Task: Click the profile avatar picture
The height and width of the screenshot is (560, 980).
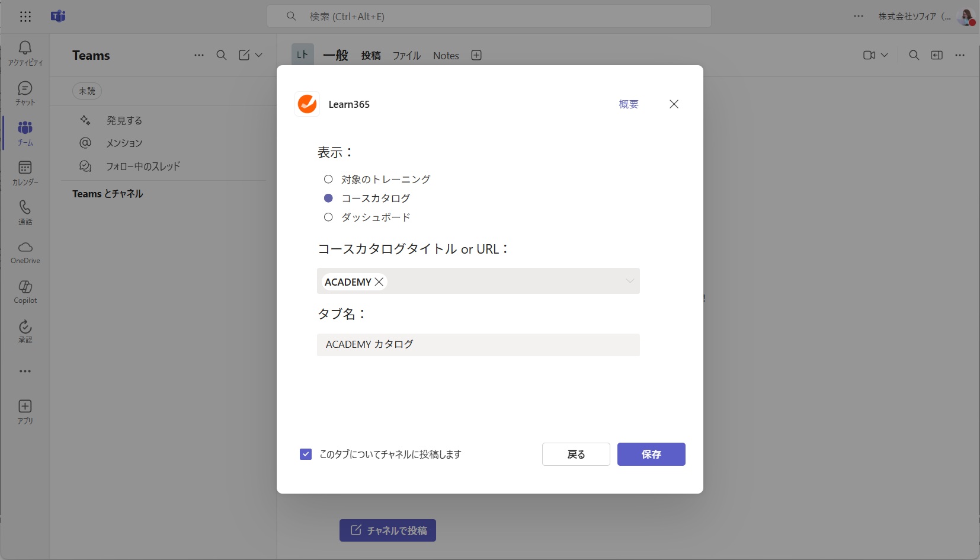Action: [966, 17]
